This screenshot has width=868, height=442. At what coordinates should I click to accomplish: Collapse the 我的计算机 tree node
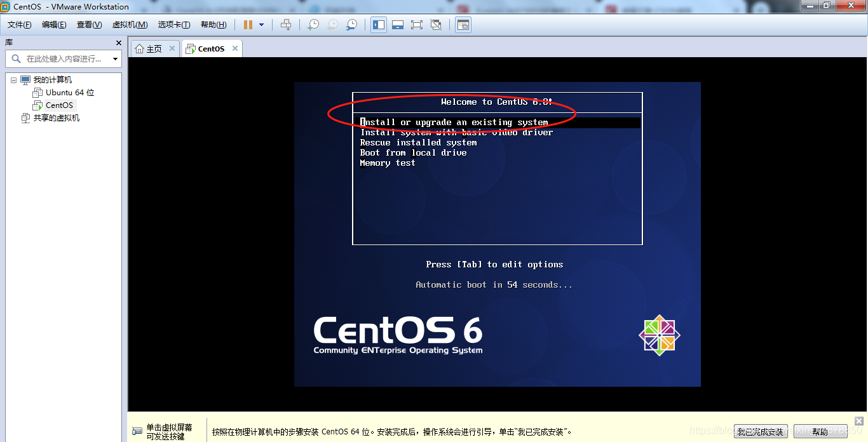pyautogui.click(x=13, y=80)
